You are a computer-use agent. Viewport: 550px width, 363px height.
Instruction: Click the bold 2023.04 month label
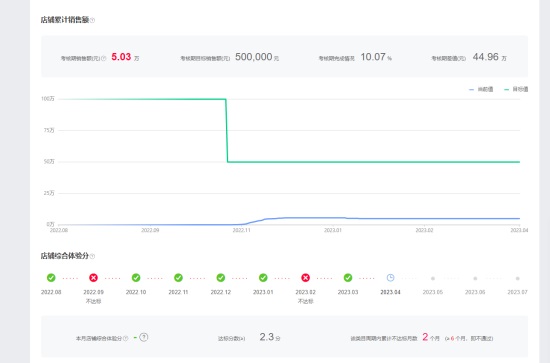pos(390,292)
